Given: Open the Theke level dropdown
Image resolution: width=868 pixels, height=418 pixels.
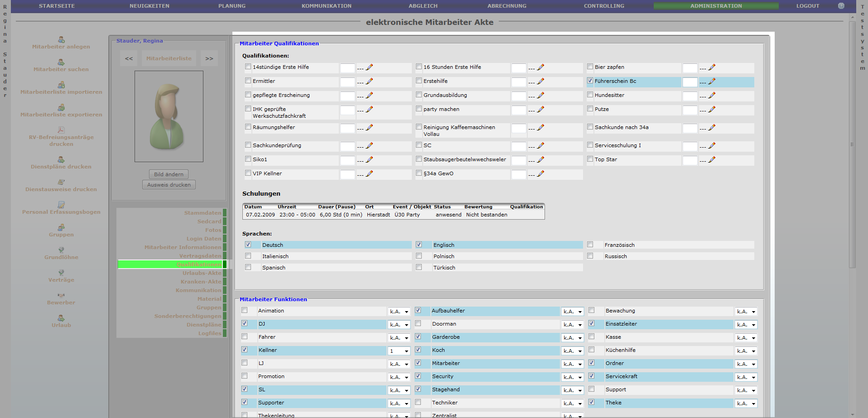Looking at the screenshot, I should tap(746, 404).
